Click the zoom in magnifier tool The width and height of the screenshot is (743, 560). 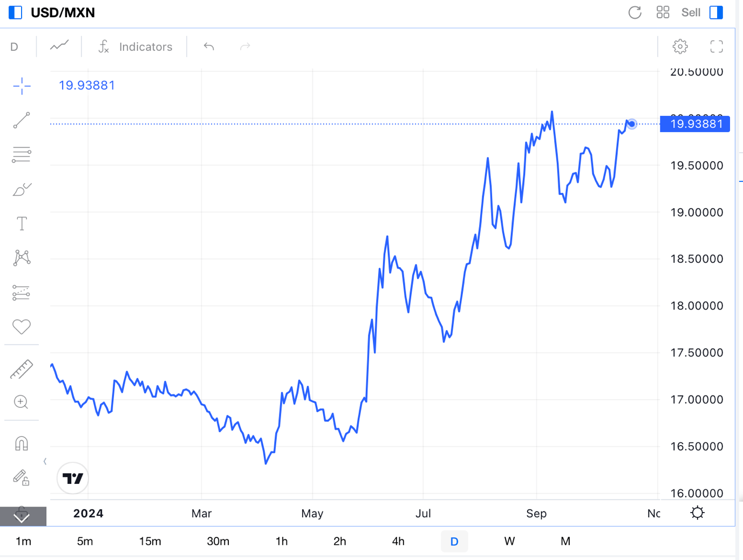[x=22, y=402]
